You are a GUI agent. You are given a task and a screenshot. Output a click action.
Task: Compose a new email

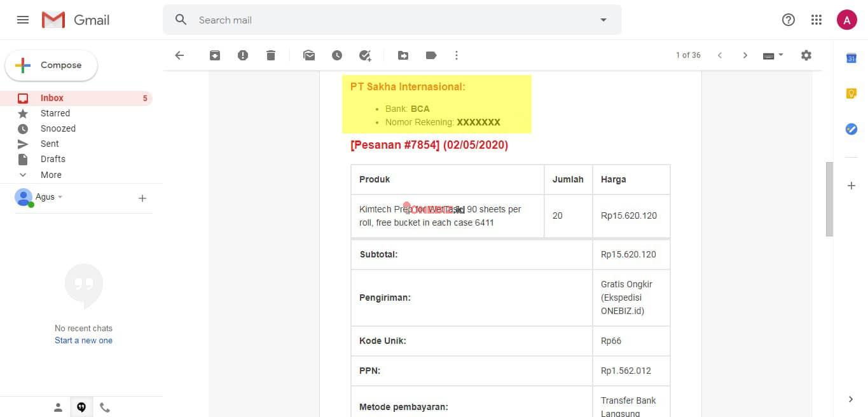pos(52,65)
